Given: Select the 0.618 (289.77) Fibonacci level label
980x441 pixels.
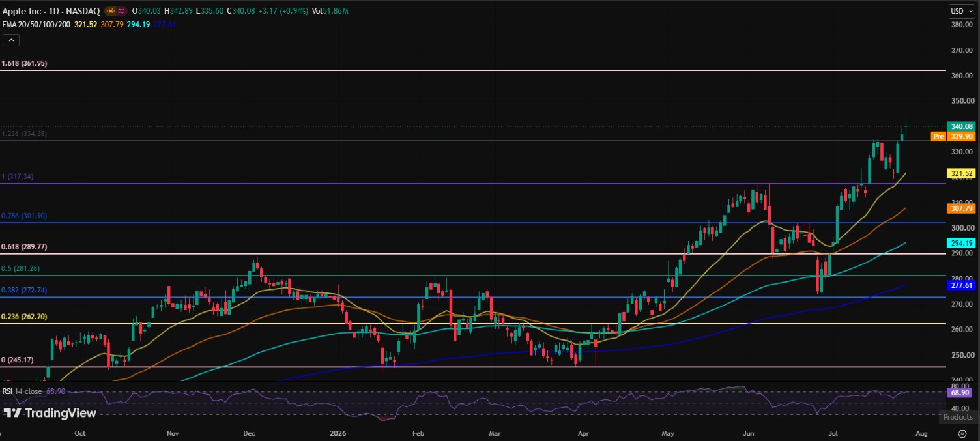Looking at the screenshot, I should (x=24, y=247).
